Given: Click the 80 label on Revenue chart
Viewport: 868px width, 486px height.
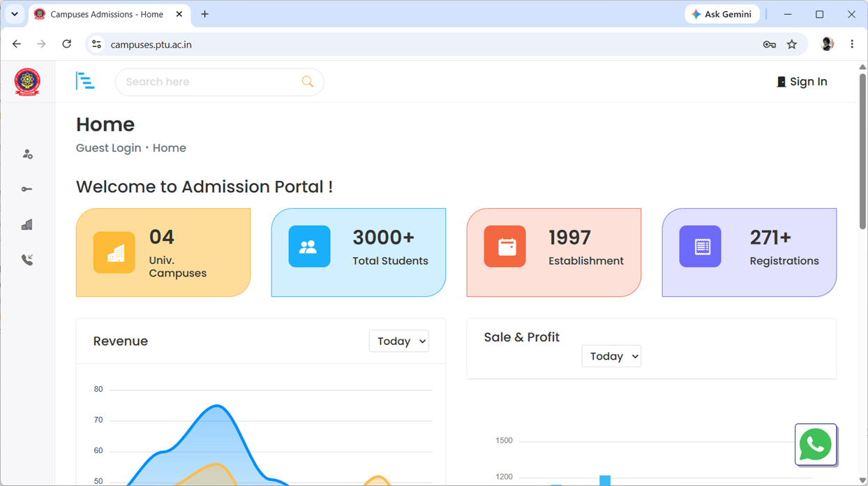Looking at the screenshot, I should (98, 389).
